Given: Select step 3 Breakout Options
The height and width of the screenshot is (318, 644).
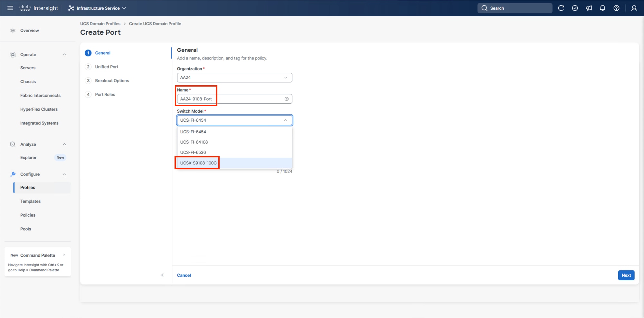Looking at the screenshot, I should point(112,80).
